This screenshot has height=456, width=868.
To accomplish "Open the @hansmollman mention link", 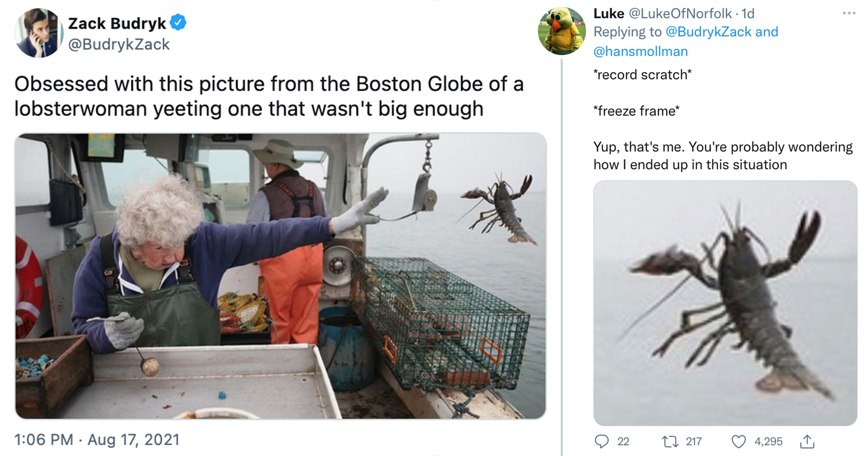I will [x=640, y=51].
